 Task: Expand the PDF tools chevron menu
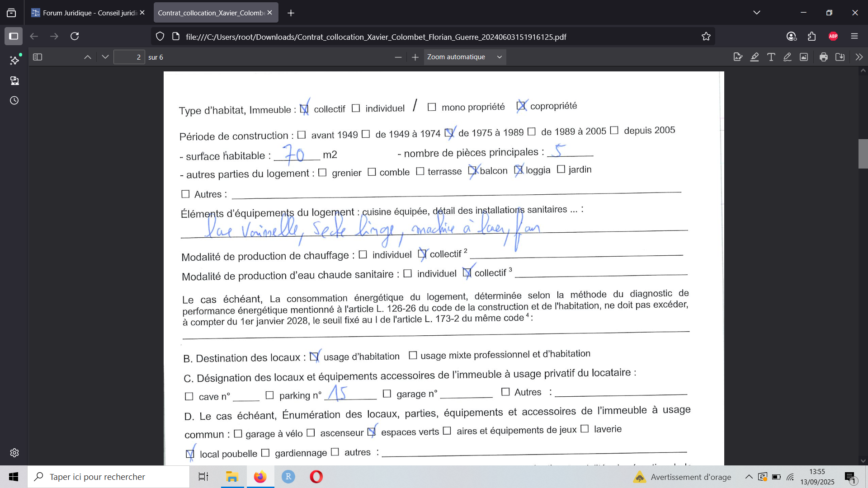(x=859, y=57)
